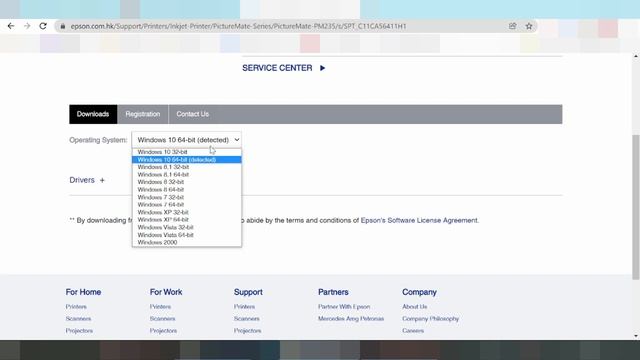The image size is (640, 360).
Task: Choose Windows 2000 option
Action: tap(187, 242)
